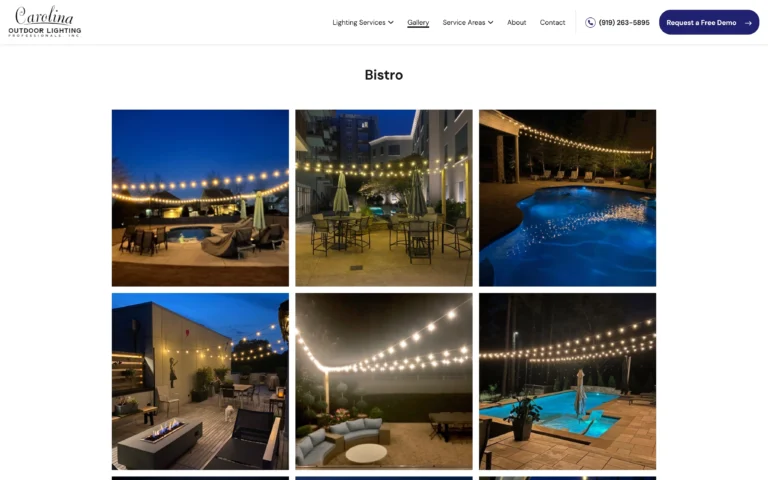Open the outdoor sofa string lights photo
The image size is (768, 480).
384,382
